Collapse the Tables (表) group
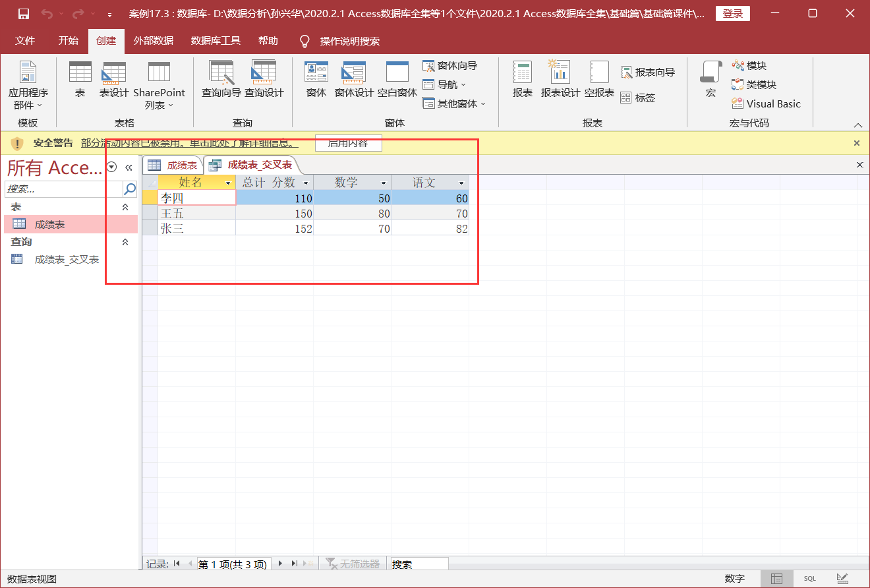The width and height of the screenshot is (870, 588). [x=125, y=207]
